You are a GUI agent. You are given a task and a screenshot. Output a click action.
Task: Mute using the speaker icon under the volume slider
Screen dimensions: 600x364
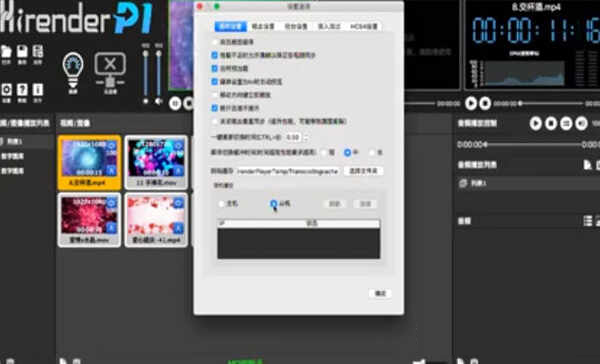coord(158,101)
